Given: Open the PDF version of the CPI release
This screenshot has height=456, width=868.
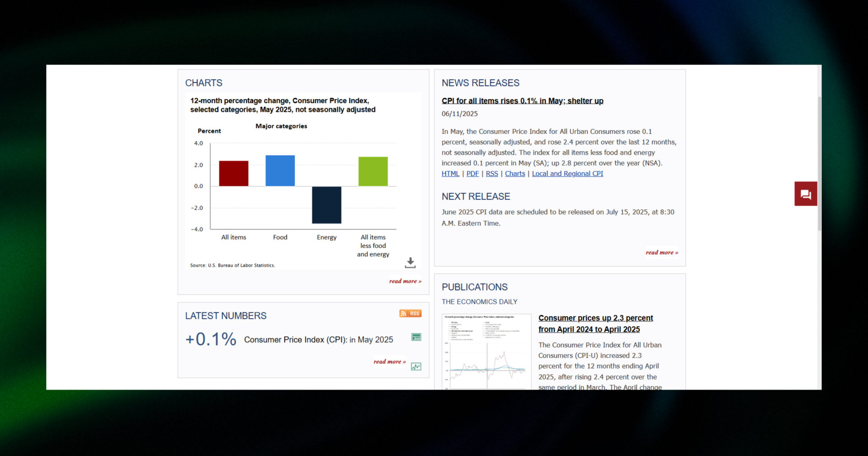Looking at the screenshot, I should click(x=472, y=173).
